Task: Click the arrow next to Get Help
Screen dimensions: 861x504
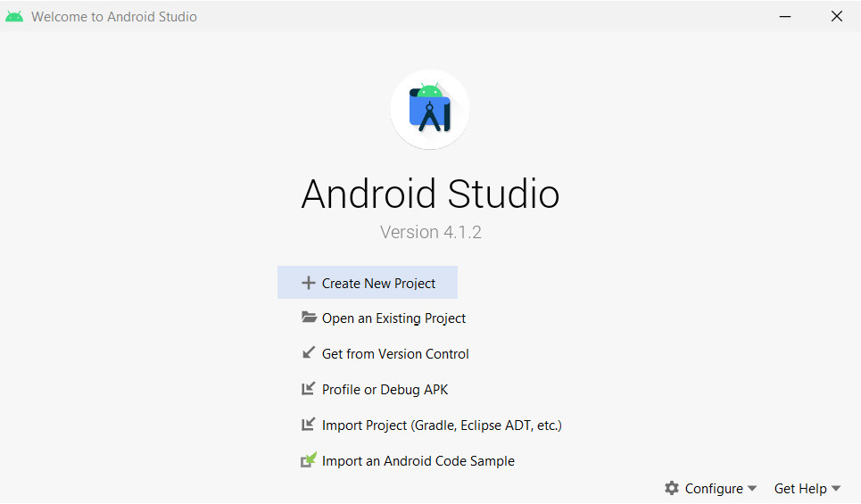Action: point(836,488)
